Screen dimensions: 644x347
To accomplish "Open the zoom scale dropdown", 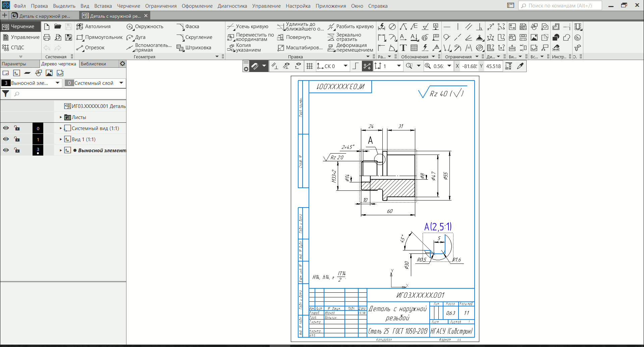I will point(449,66).
